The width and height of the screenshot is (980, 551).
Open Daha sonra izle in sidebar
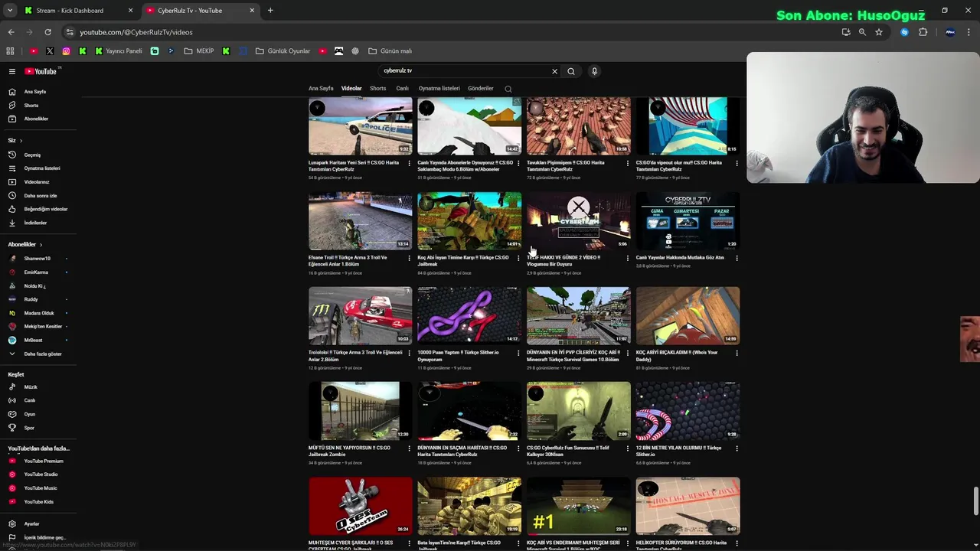pos(40,196)
